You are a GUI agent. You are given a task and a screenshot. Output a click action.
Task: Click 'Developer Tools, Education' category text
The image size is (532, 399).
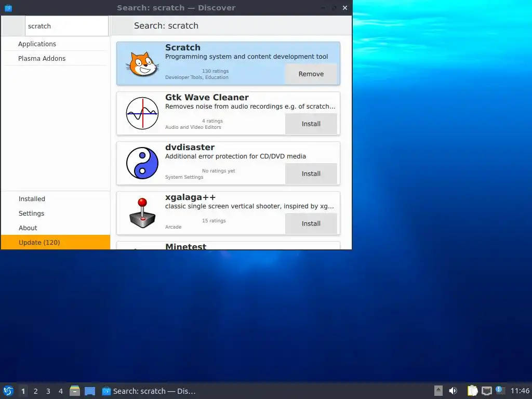197,77
